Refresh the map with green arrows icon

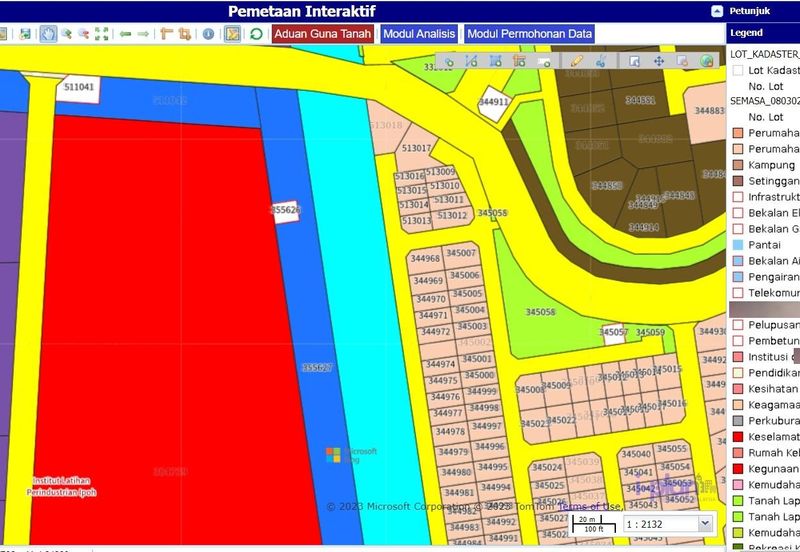[256, 34]
